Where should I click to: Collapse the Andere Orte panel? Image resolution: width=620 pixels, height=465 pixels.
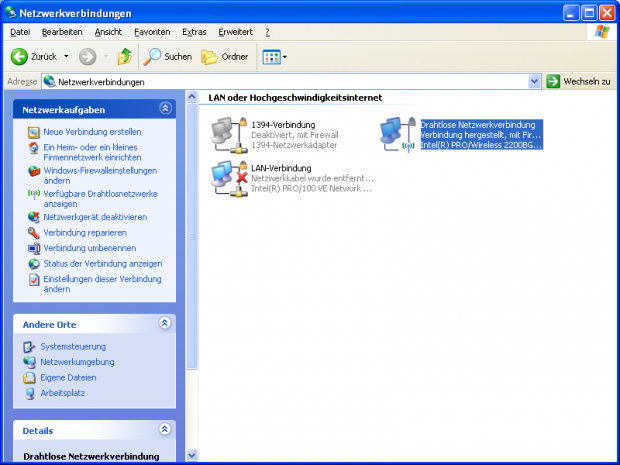[x=165, y=323]
